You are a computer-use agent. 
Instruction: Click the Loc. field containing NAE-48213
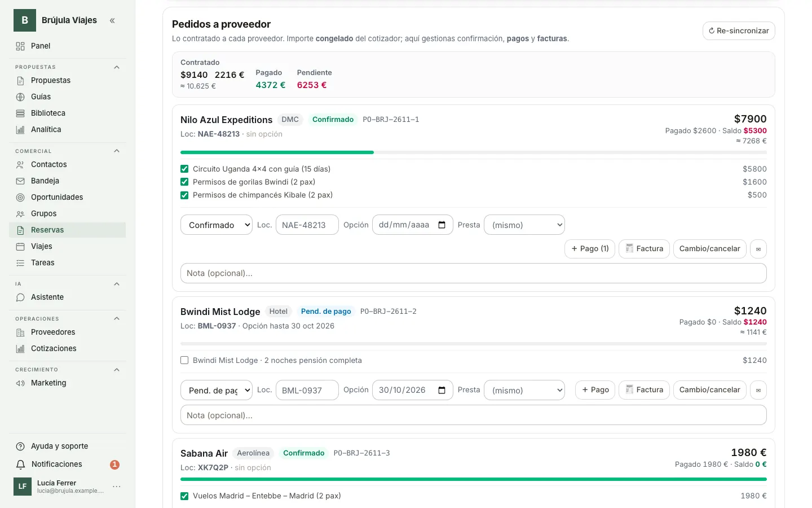pos(307,225)
